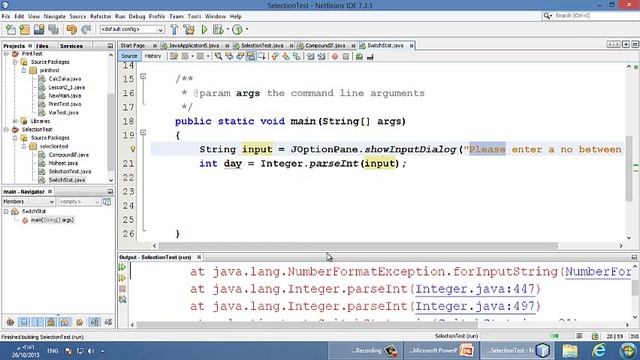Screen dimensions: 640x360
Task: Expand the Libraries node under PrintTest
Action: (15, 121)
